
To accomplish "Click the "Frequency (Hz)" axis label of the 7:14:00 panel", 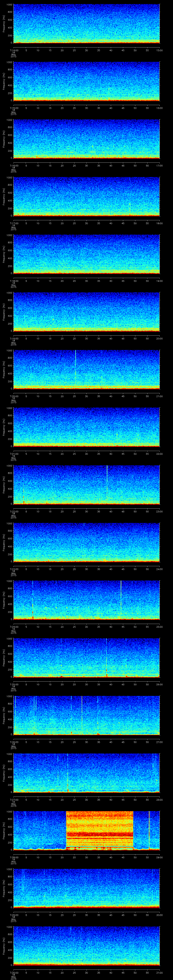I will (x=4, y=24).
